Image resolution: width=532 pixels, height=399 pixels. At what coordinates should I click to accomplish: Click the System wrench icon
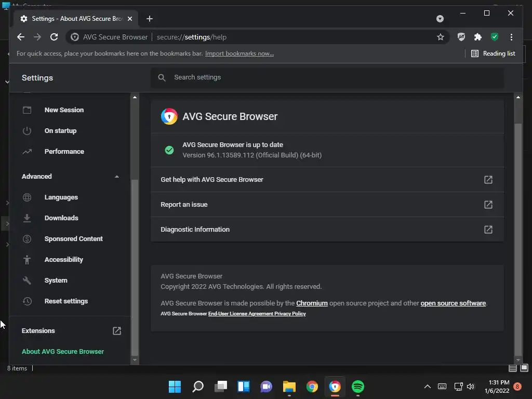[27, 280]
